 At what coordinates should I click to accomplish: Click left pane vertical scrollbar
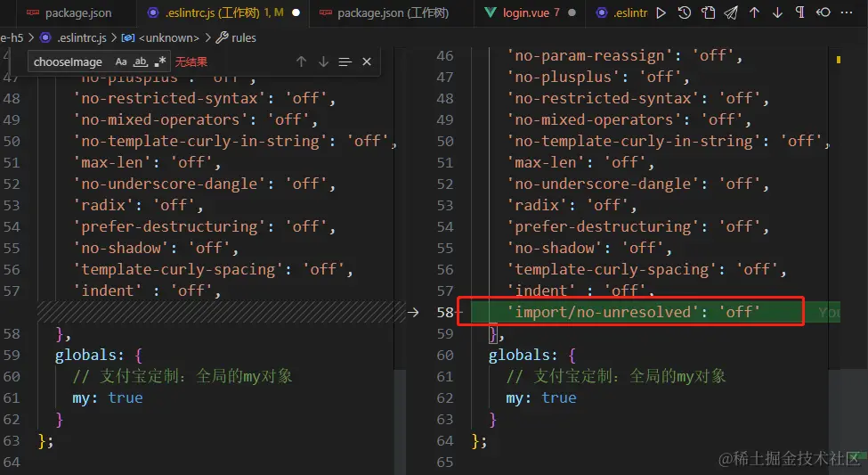click(x=401, y=423)
